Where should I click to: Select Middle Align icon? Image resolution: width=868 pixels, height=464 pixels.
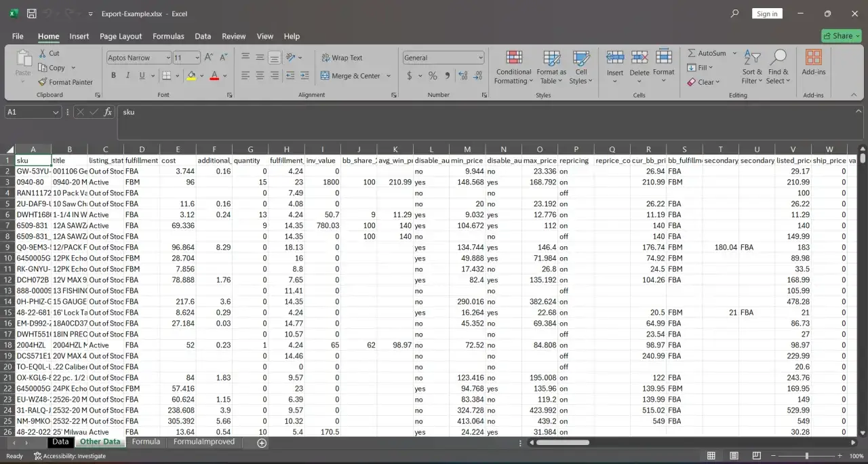pos(260,58)
